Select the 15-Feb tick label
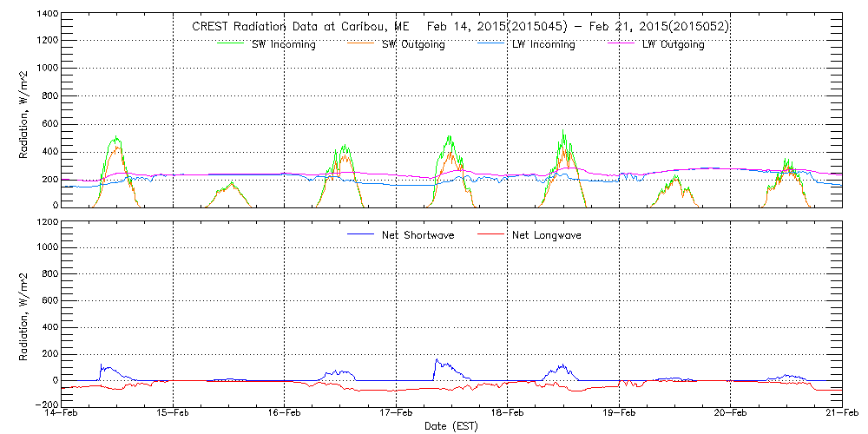868x434 pixels. tap(173, 415)
